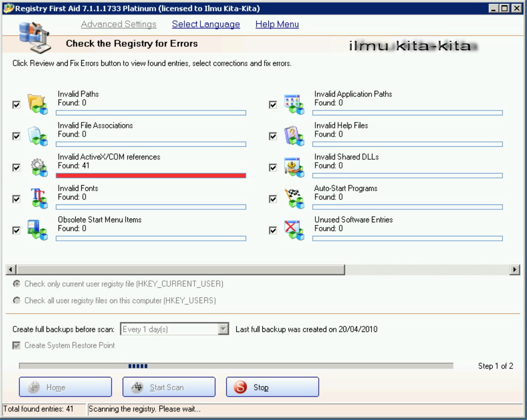Disable the Obsolete Start Menu Items checkbox

pos(16,230)
